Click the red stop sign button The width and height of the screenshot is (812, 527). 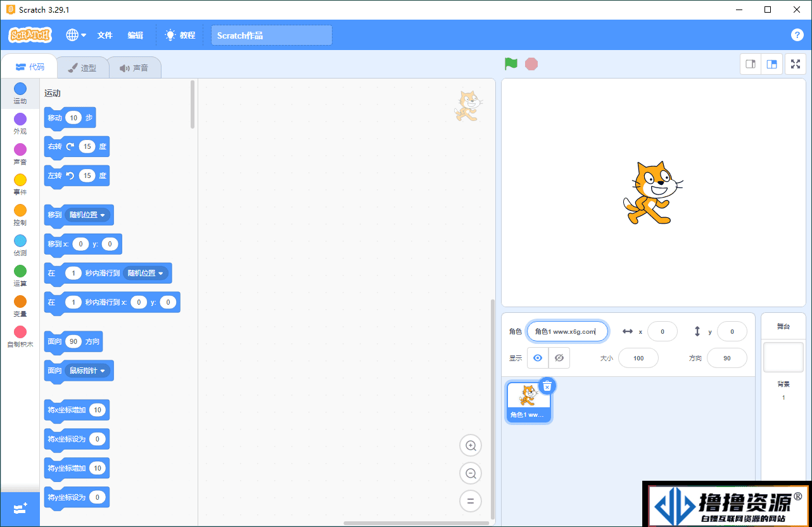pos(531,64)
